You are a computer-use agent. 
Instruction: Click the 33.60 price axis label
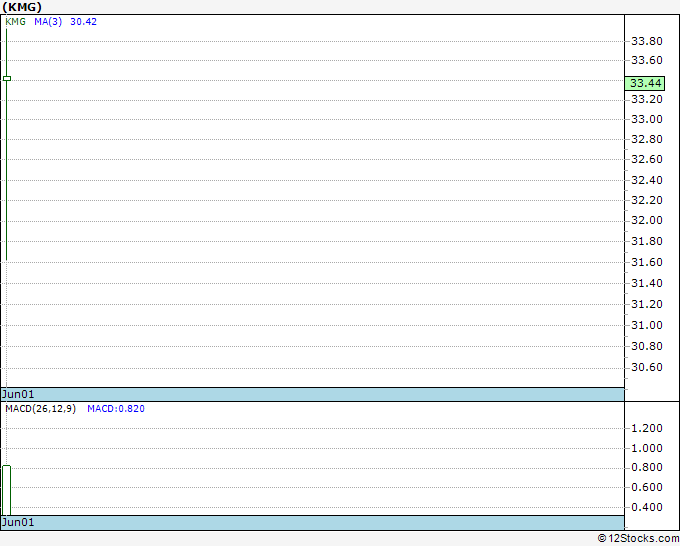click(647, 60)
